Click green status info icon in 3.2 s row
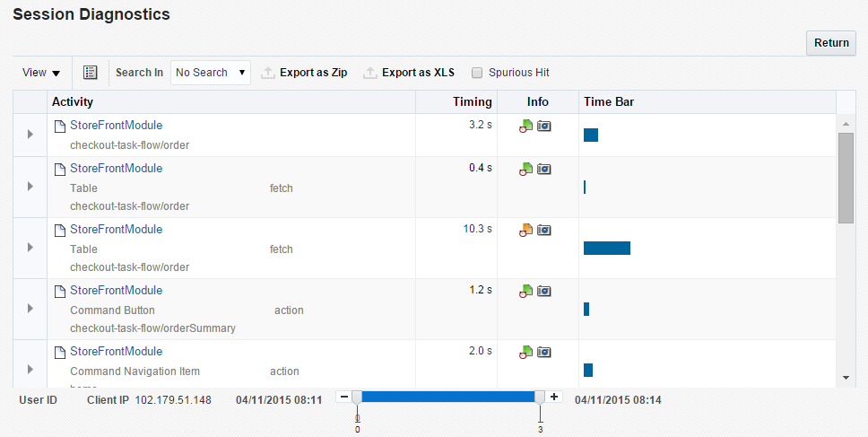 (525, 127)
